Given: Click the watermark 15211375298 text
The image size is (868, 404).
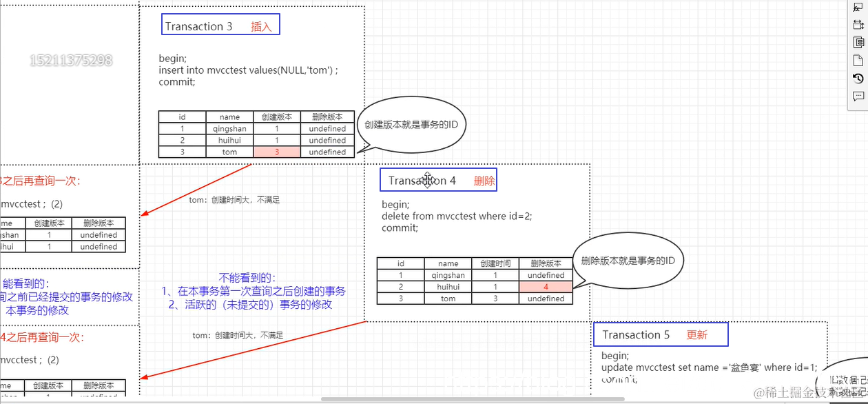Looking at the screenshot, I should [71, 60].
